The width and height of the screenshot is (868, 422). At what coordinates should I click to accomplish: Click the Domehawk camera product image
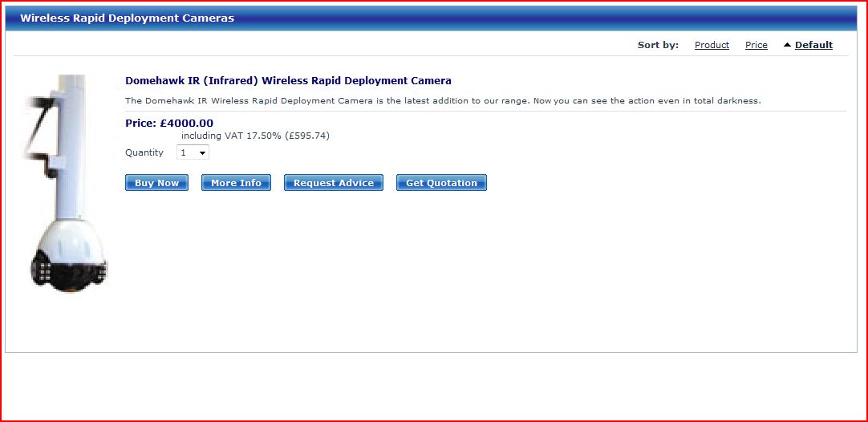click(x=65, y=183)
